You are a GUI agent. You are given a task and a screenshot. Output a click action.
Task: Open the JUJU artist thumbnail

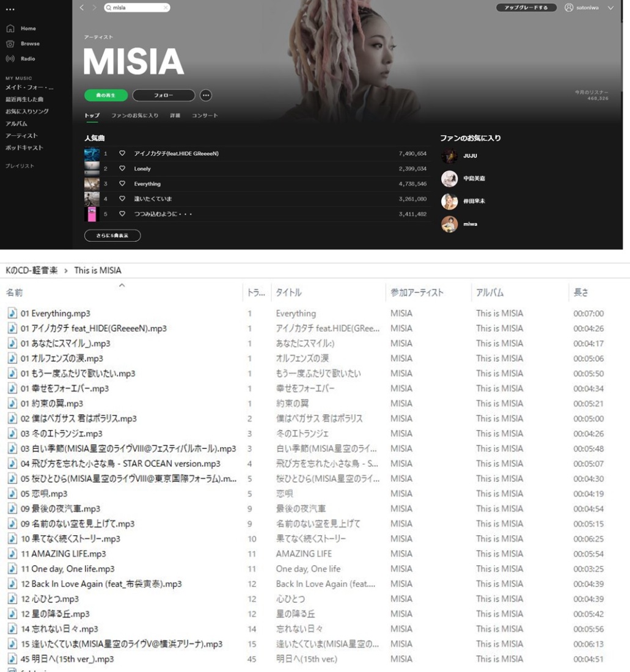(x=450, y=156)
